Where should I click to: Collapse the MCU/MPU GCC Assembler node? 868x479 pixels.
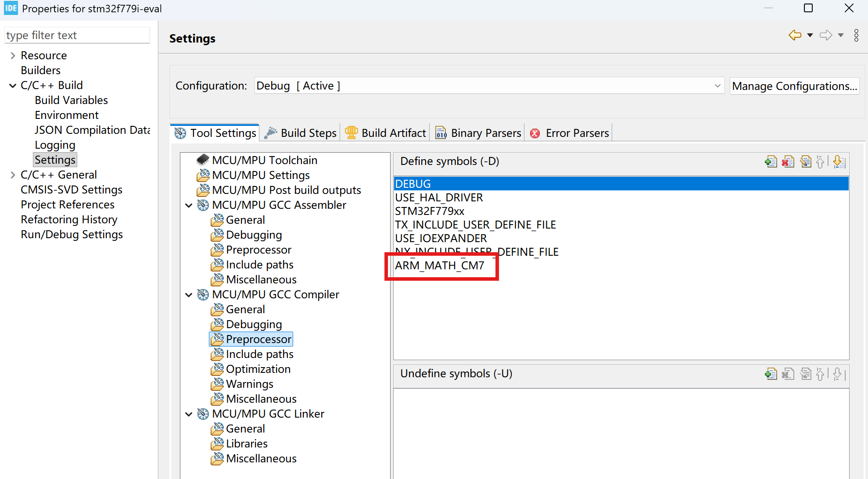(x=189, y=205)
